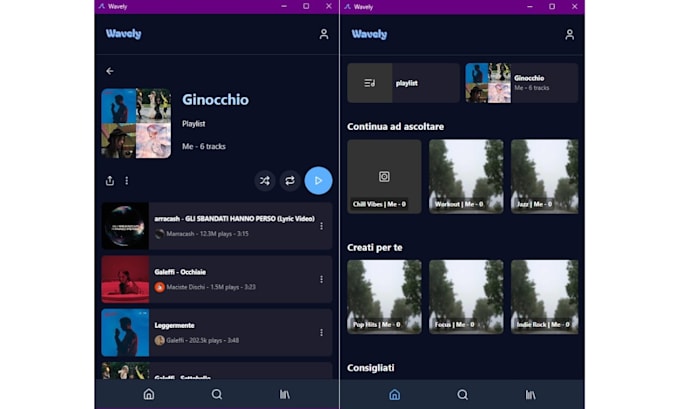Viewport: 680px width, 409px height.
Task: Open album art of GLI SBANDATI HANNO PERSO
Action: coord(125,226)
